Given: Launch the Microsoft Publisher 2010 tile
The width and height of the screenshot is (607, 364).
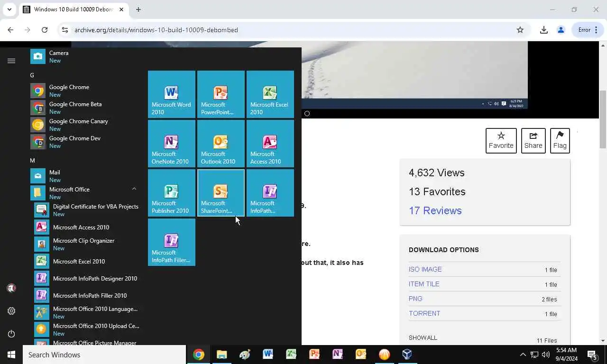Looking at the screenshot, I should [x=172, y=193].
